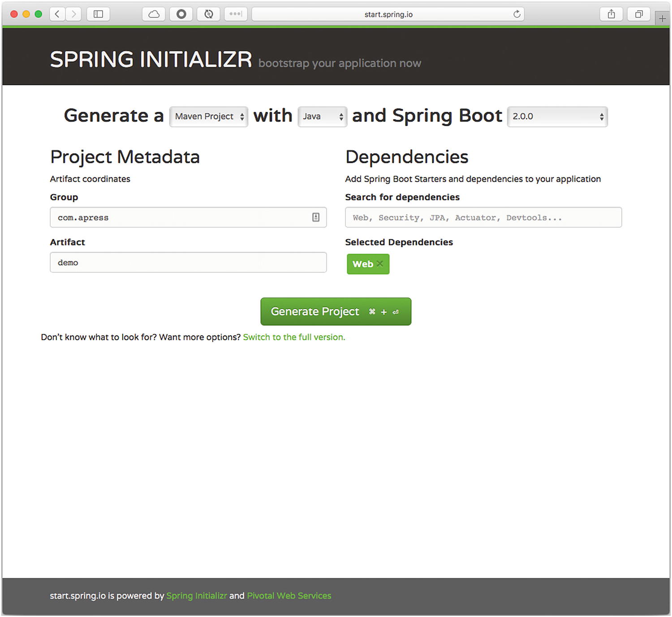
Task: Click the green fullscreen window button
Action: (x=38, y=14)
